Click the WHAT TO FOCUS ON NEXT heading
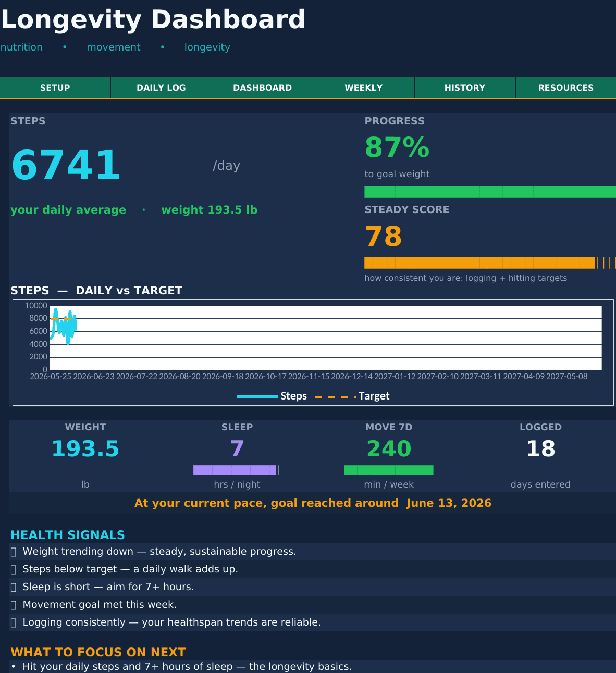The width and height of the screenshot is (616, 673). [x=98, y=652]
